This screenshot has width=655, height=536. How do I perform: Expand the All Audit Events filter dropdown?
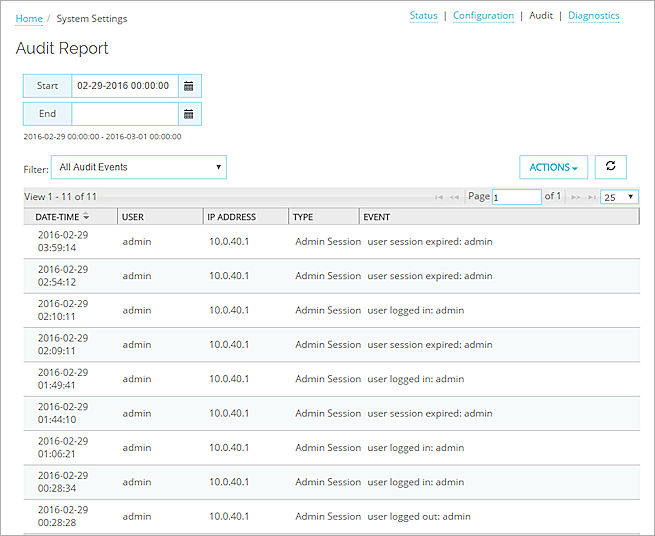pos(139,167)
